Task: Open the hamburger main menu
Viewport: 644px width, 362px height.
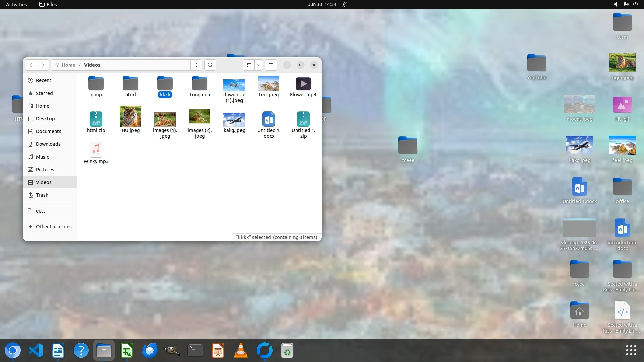Action: [271, 65]
